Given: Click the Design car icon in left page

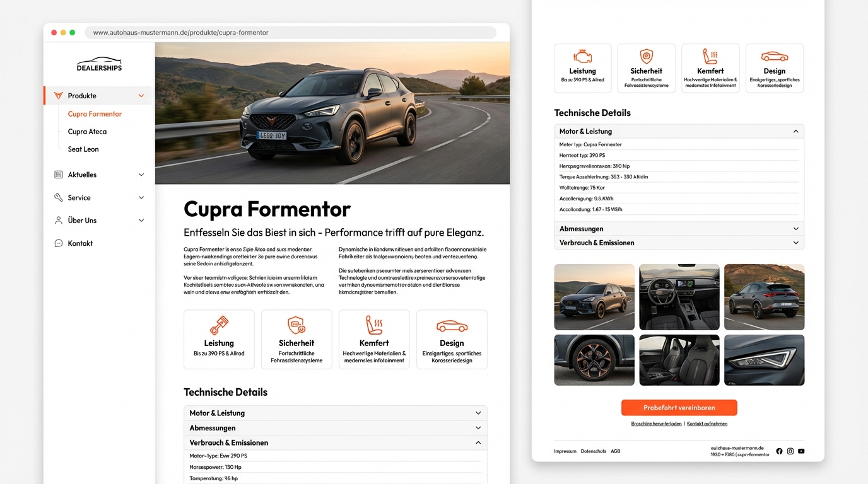Looking at the screenshot, I should 452,326.
